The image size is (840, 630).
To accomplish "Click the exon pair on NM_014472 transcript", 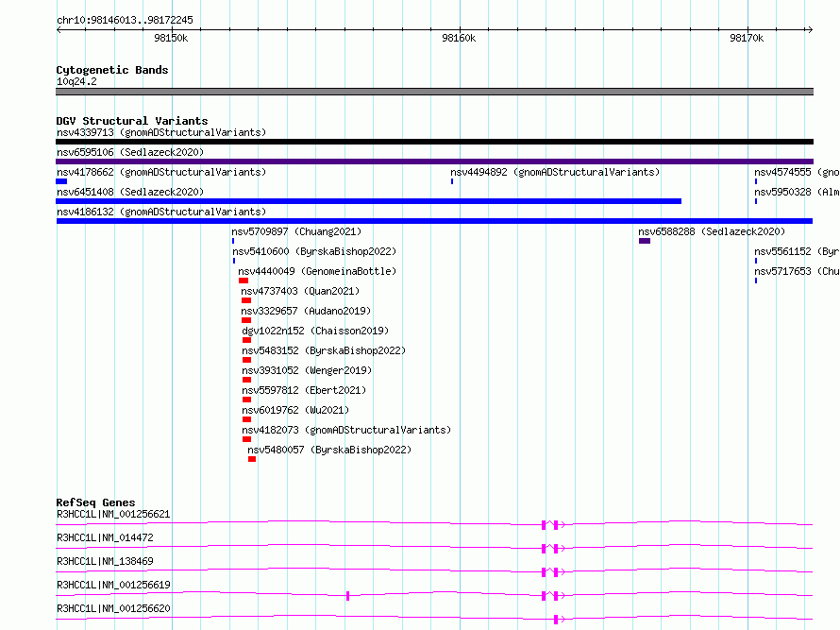I will coord(550,549).
